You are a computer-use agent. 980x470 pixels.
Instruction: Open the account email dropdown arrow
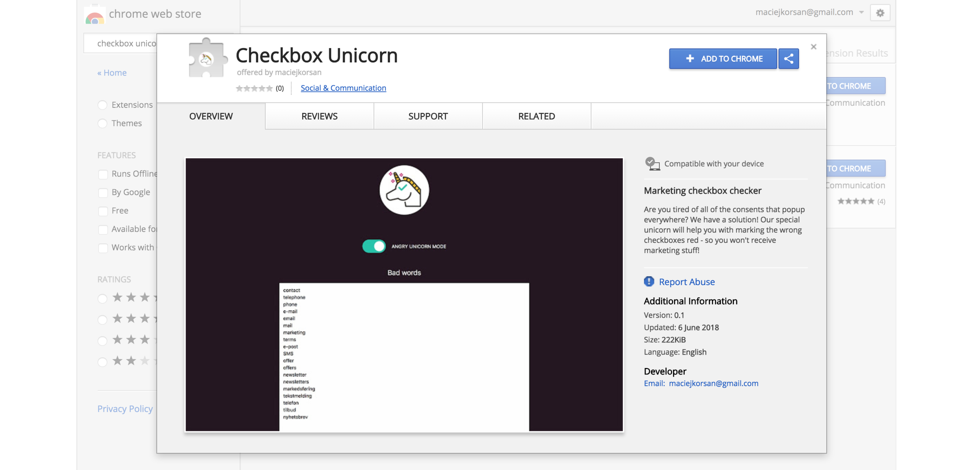[x=861, y=12]
